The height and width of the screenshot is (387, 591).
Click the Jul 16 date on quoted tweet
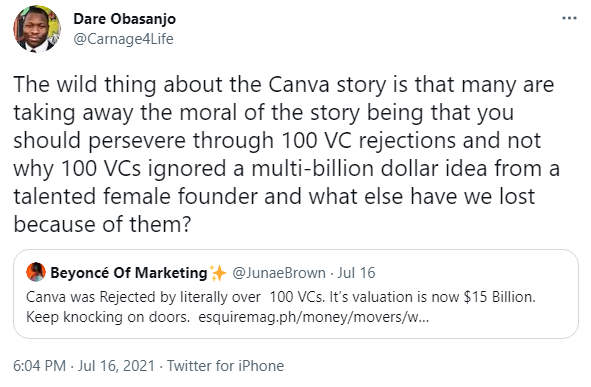tap(356, 272)
